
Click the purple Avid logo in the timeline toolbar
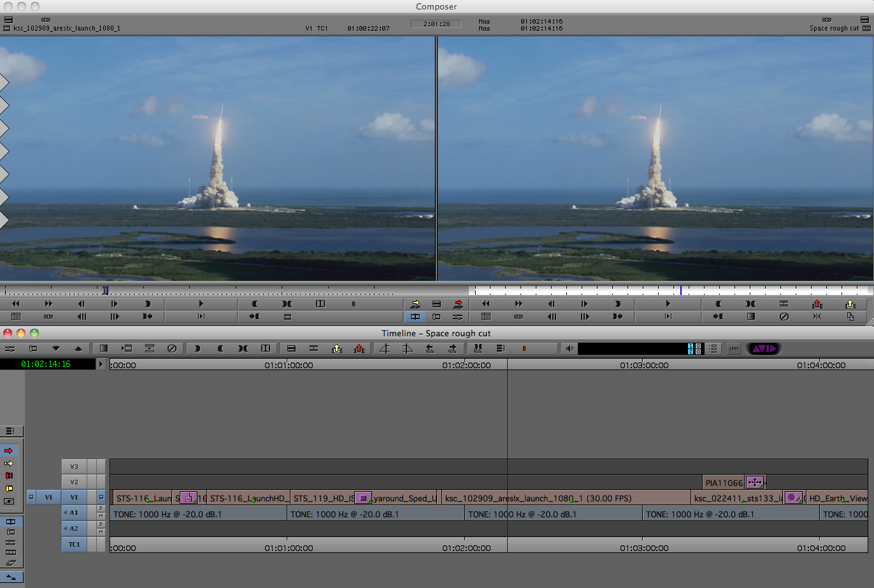pyautogui.click(x=764, y=348)
